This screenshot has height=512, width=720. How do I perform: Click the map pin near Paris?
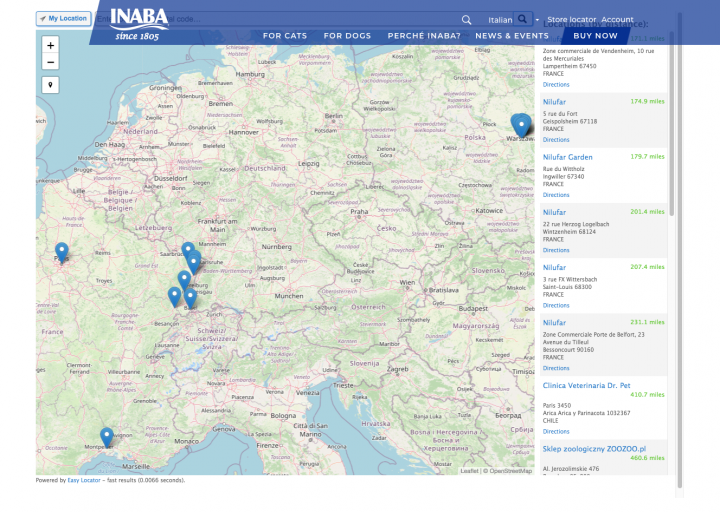[62, 251]
